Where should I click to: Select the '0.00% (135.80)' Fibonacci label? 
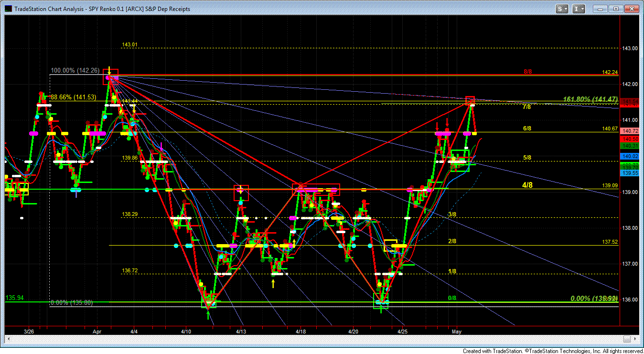pyautogui.click(x=72, y=302)
